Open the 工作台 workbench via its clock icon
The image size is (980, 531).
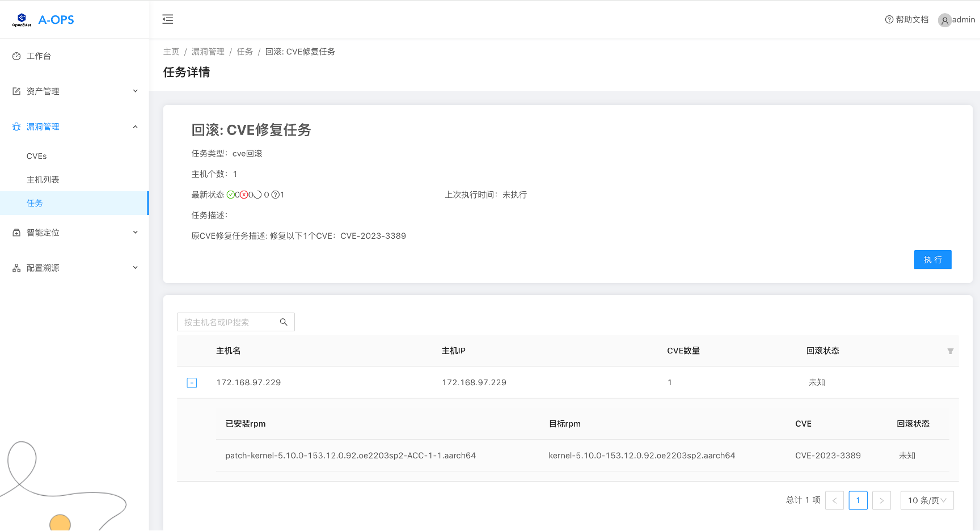[x=16, y=56]
